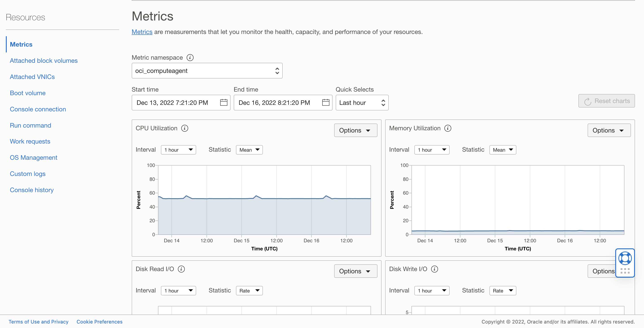This screenshot has width=644, height=328.
Task: Change the CPU Utilization Statistic Mean dropdown
Action: (x=249, y=150)
